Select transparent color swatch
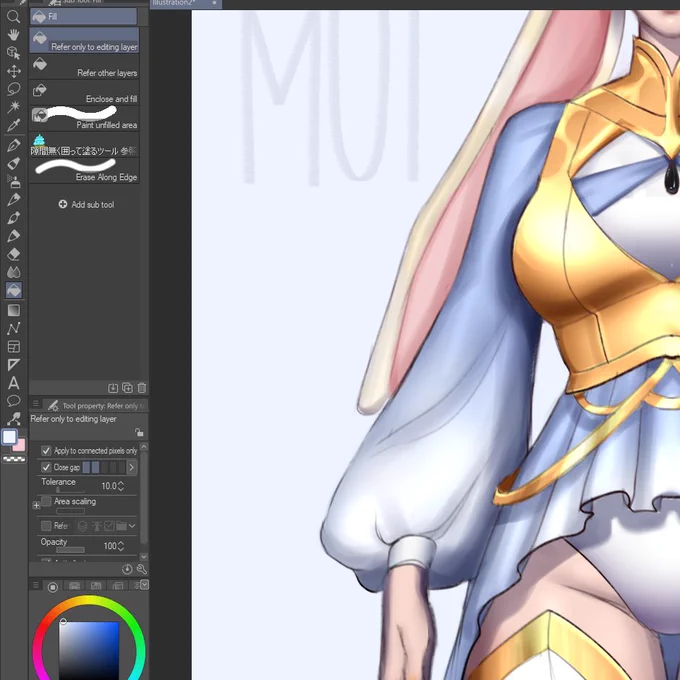The height and width of the screenshot is (680, 680). [14, 459]
